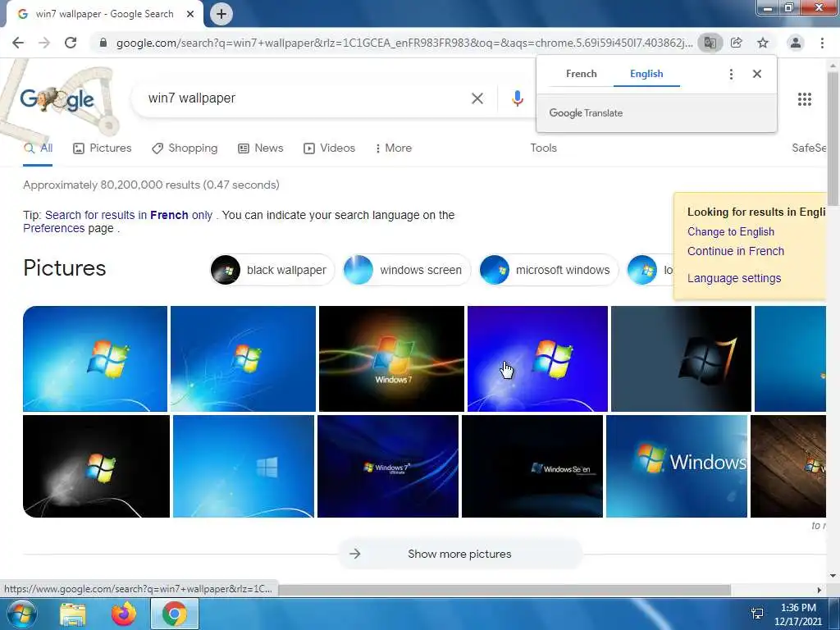The height and width of the screenshot is (630, 840).
Task: Switch to the Videos tab
Action: [330, 148]
